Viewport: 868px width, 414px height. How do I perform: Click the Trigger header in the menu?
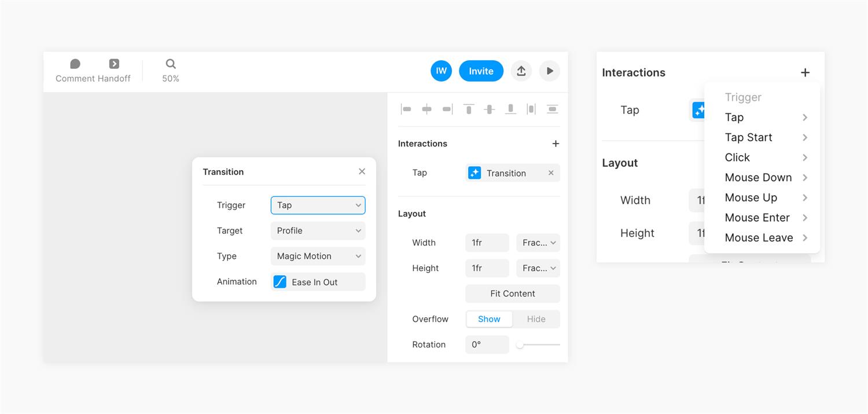tap(743, 97)
